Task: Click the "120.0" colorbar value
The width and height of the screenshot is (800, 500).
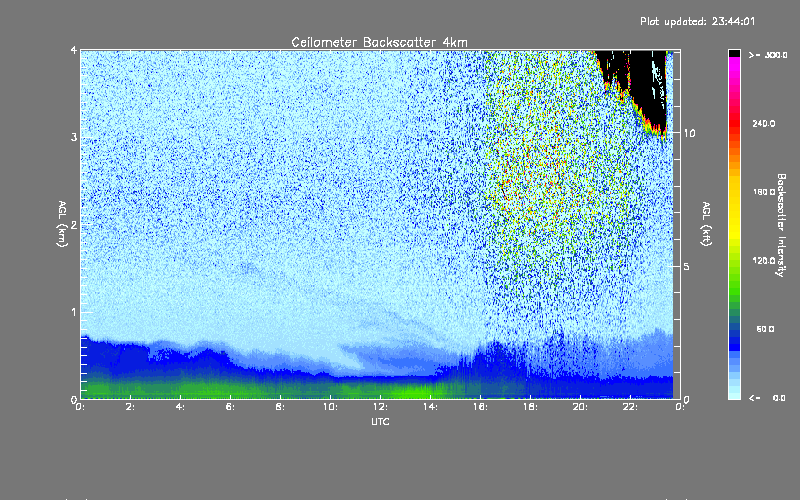Action: 764,261
